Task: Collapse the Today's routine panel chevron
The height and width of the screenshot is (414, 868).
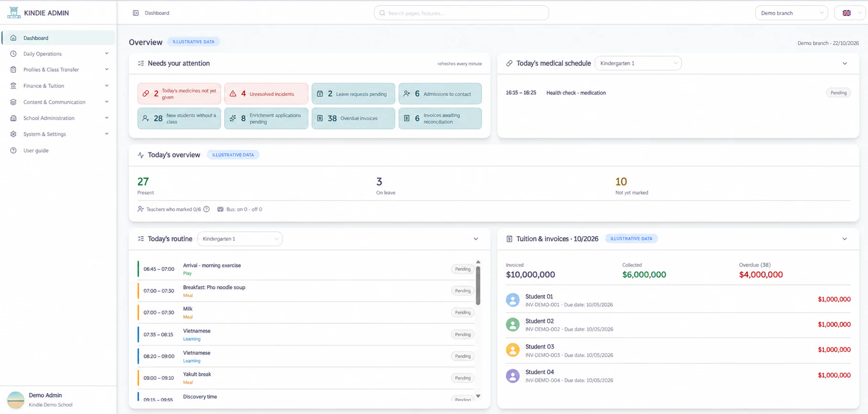Action: (476, 239)
